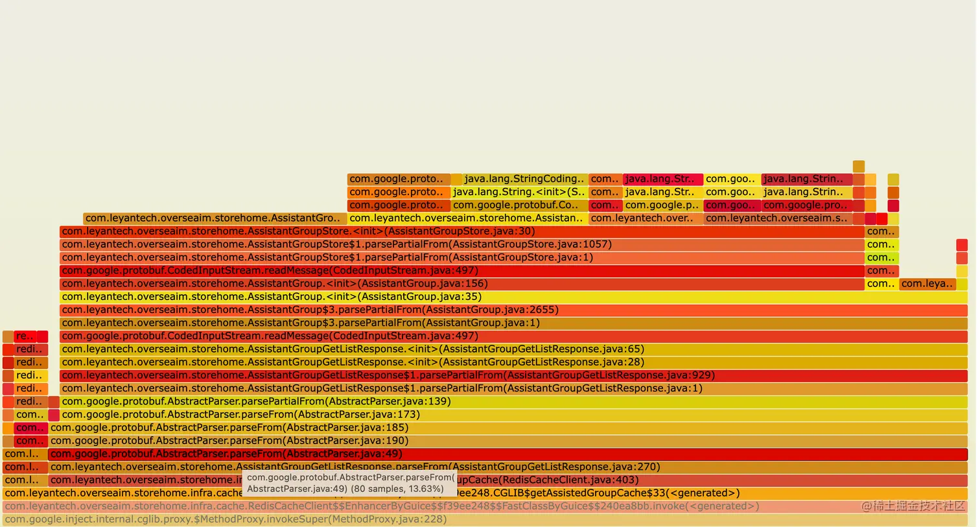This screenshot has height=527, width=980.
Task: Select com.. frame right of AssistantGroupStore.java:30 frame
Action: (x=881, y=231)
